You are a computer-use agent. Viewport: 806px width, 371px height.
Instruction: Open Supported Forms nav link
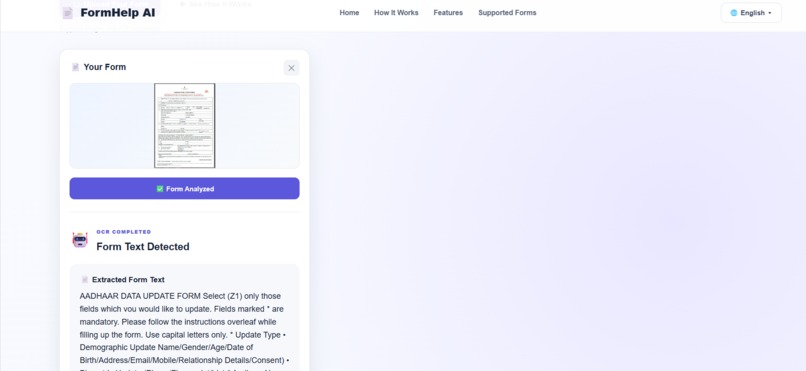coord(507,13)
